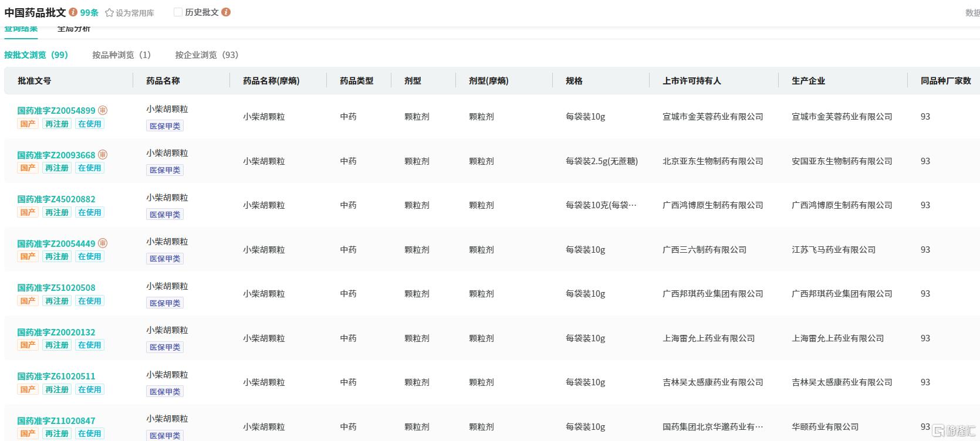The height and width of the screenshot is (441, 980).
Task: Click 99条 record count at top
Action: [89, 12]
